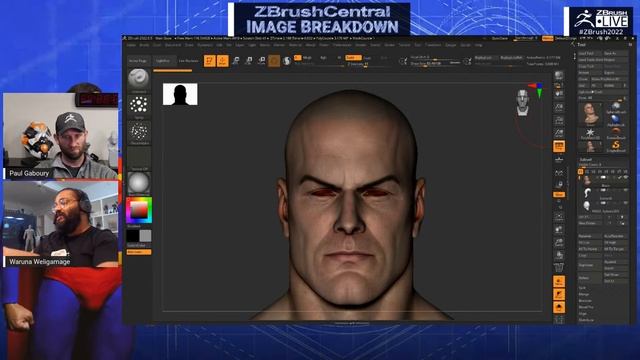Select the PolyMesh3D star tool
This screenshot has height=360, width=640.
pyautogui.click(x=590, y=133)
